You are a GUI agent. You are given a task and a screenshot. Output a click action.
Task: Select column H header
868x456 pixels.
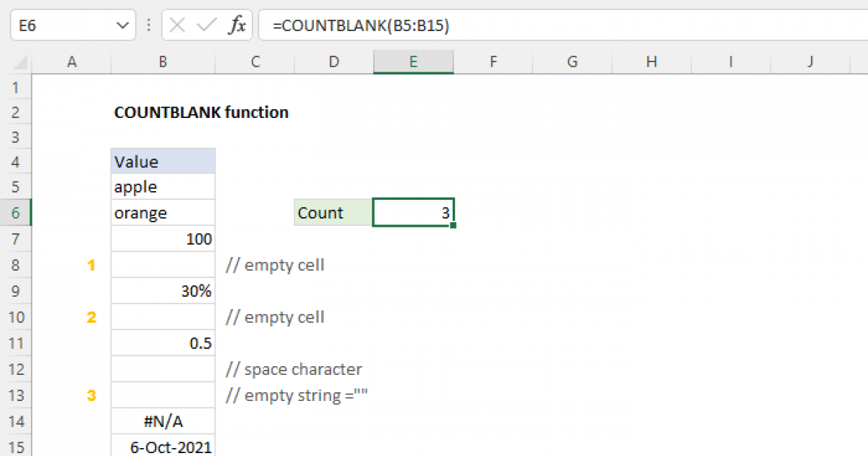tap(651, 62)
